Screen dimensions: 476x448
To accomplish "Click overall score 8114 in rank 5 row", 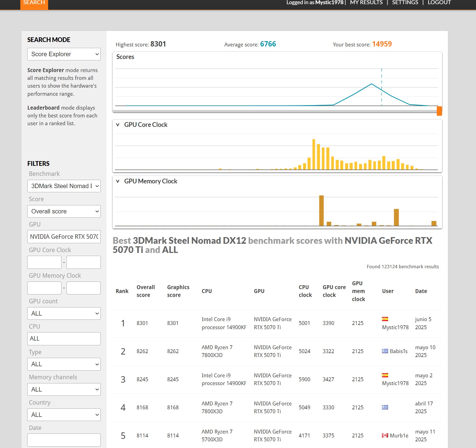I will tap(142, 436).
